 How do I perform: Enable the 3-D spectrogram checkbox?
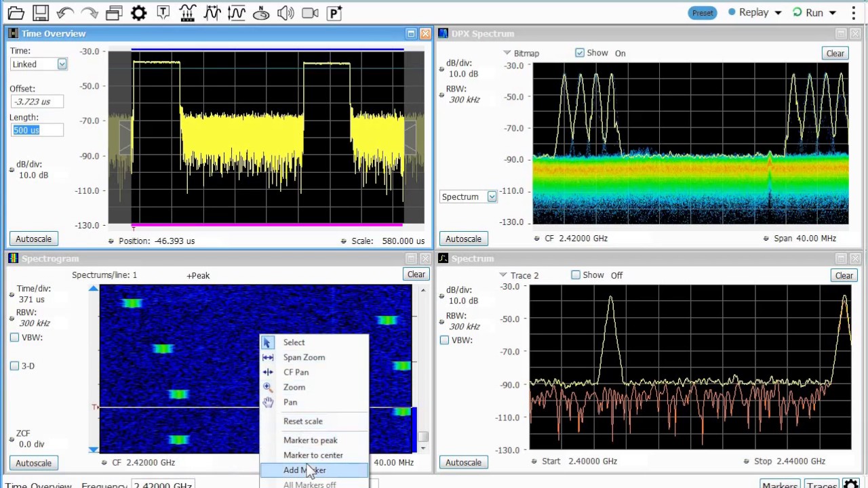(x=14, y=366)
